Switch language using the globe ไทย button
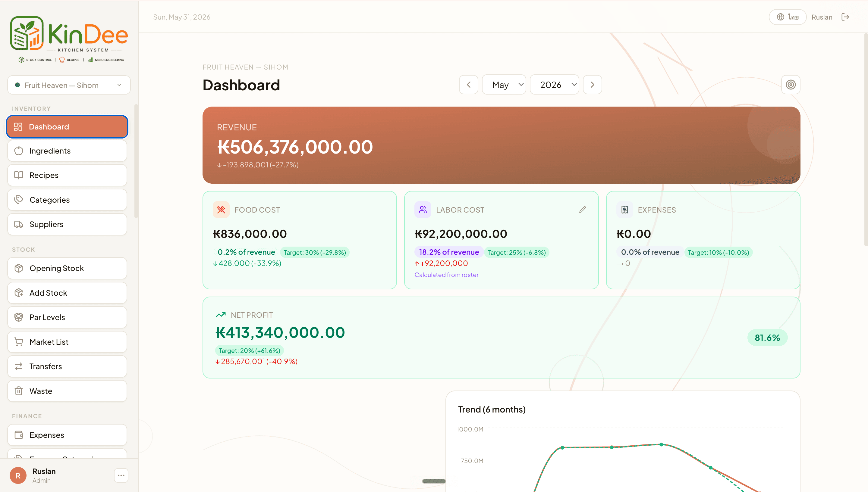 [x=788, y=17]
